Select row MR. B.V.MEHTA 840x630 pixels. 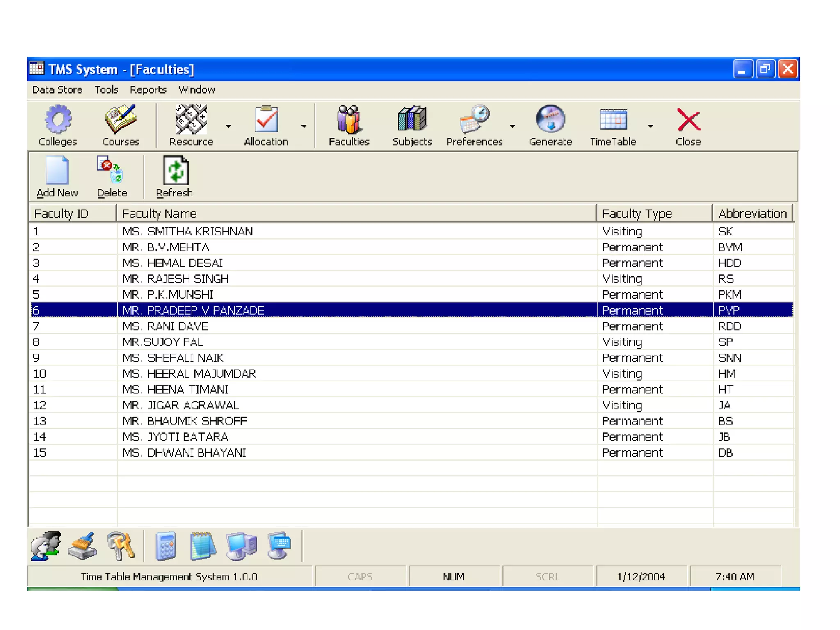(411, 247)
